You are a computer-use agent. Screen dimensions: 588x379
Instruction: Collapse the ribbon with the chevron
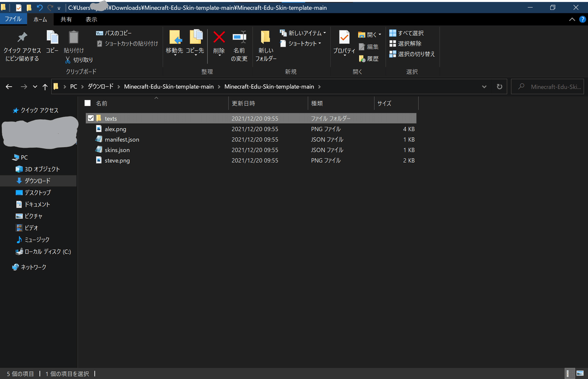tap(571, 19)
